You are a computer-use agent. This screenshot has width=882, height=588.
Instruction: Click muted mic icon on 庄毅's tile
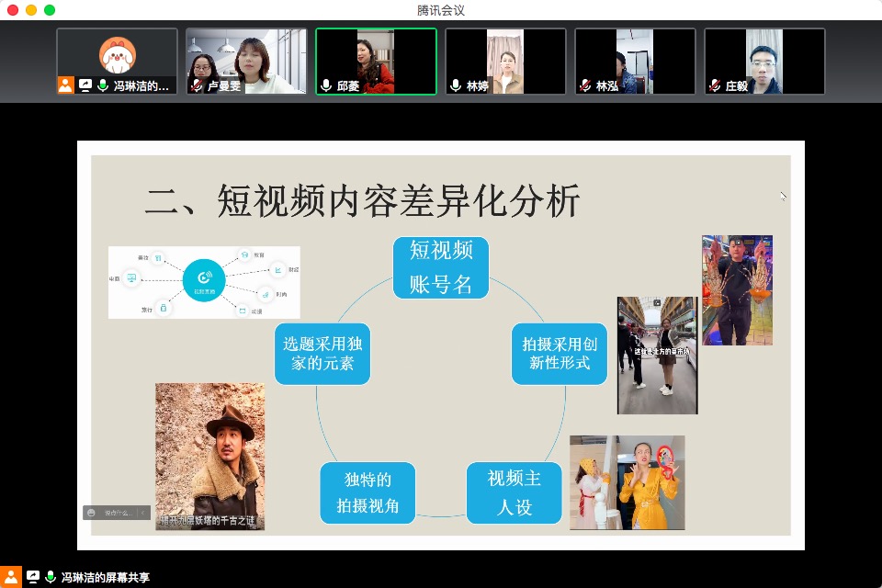pos(714,85)
